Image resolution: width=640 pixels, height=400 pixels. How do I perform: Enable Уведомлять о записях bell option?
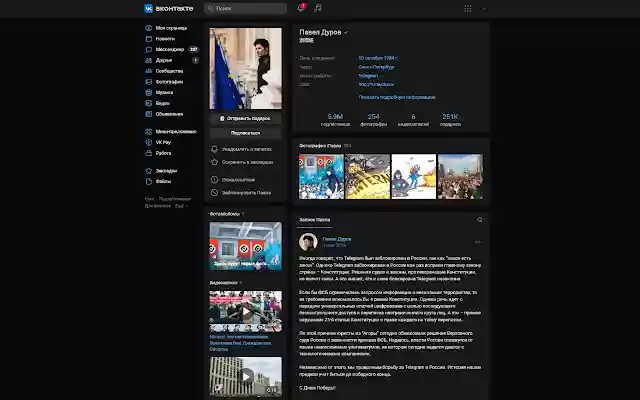(241, 149)
